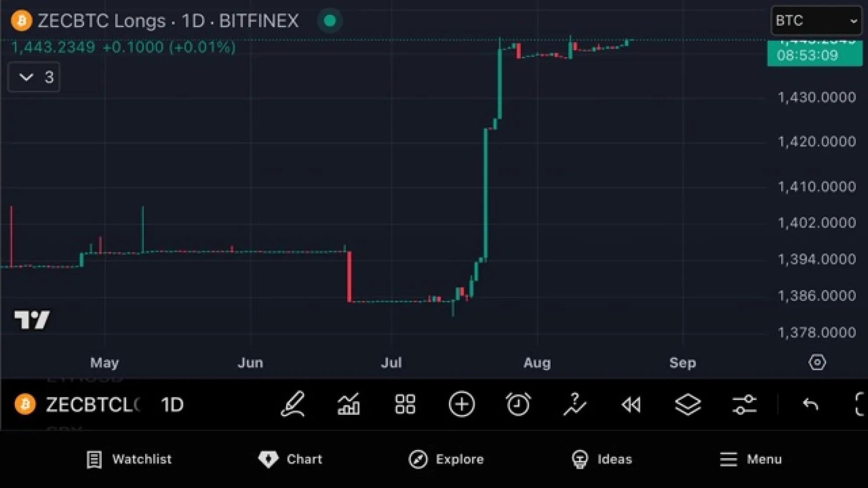Open the indicators chart icon
Screen dimensions: 868x488
tap(349, 404)
